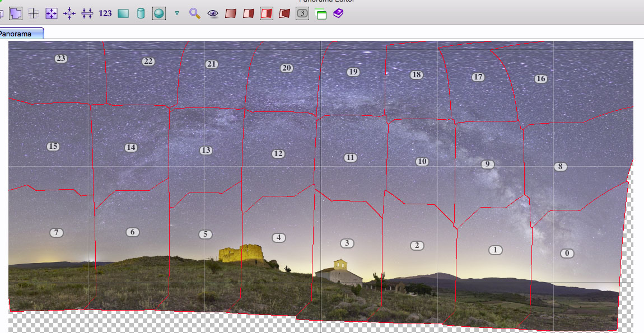Expand the projection dropdown small triangle
644x333 pixels.
click(177, 13)
